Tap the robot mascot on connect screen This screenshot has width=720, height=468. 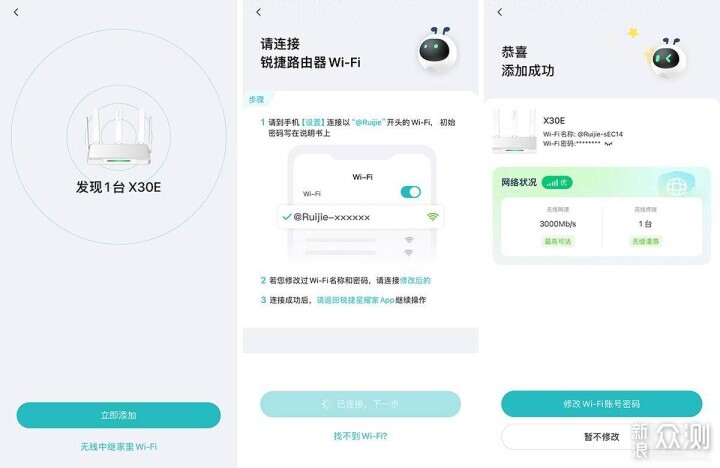click(x=438, y=50)
